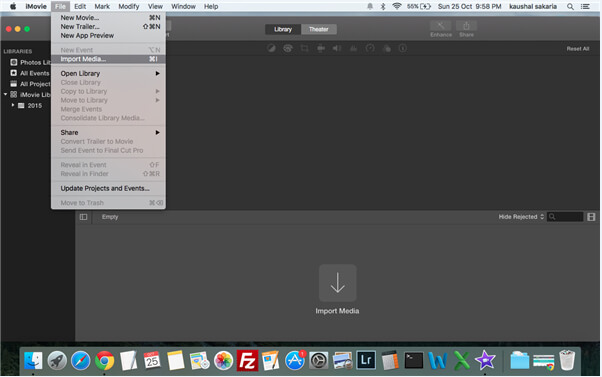This screenshot has width=602, height=377.
Task: Open the Edit menu in menu bar
Action: 80,7
